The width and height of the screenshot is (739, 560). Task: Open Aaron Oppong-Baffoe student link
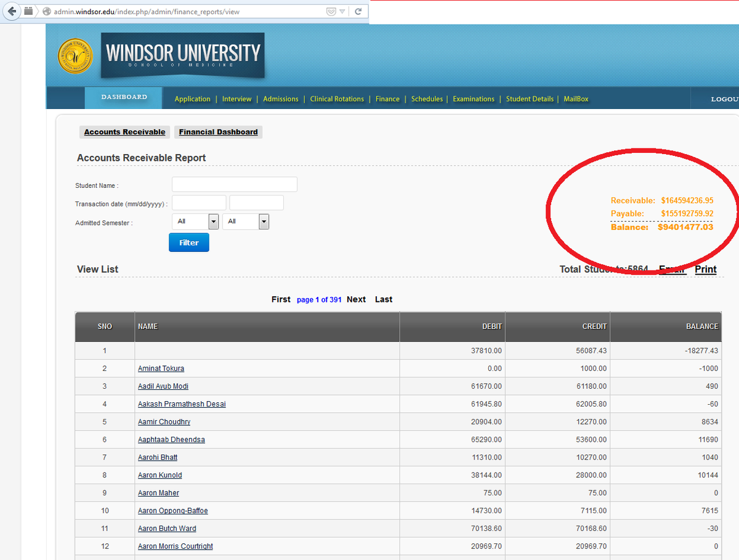click(x=173, y=511)
